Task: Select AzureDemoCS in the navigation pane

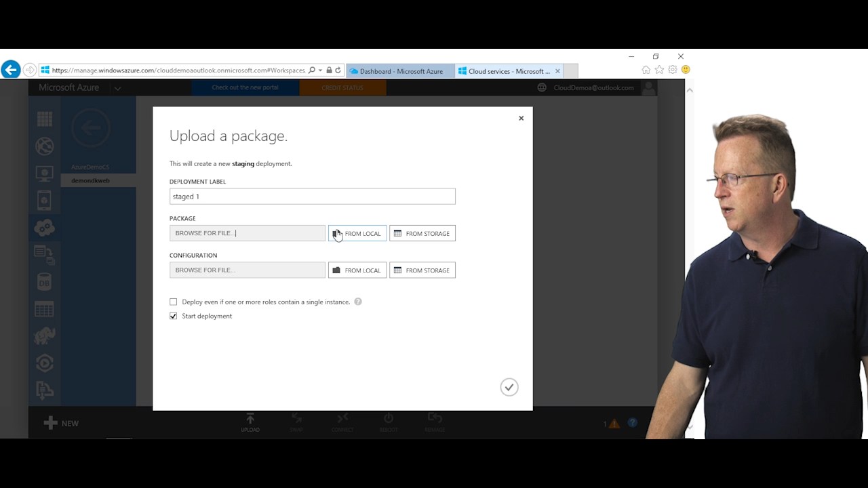Action: 90,167
